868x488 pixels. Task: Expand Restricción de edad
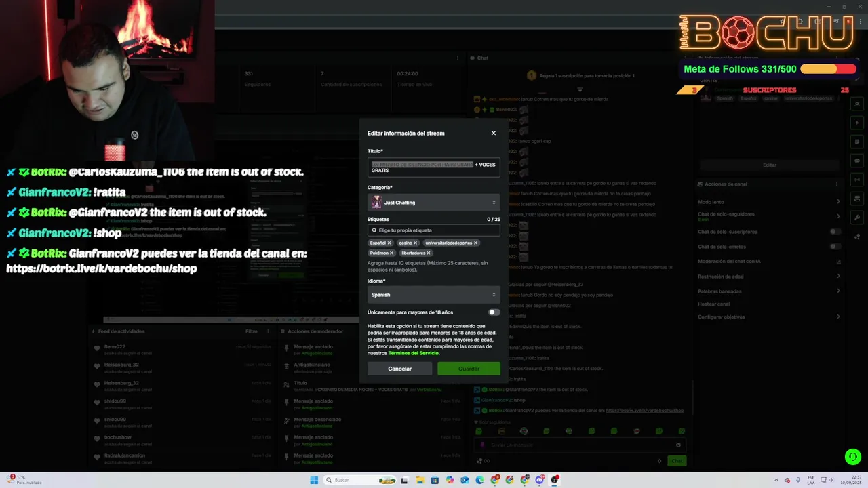pos(769,277)
